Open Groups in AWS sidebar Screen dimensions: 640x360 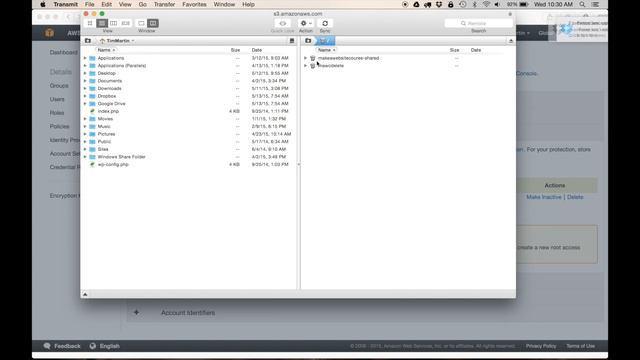59,86
